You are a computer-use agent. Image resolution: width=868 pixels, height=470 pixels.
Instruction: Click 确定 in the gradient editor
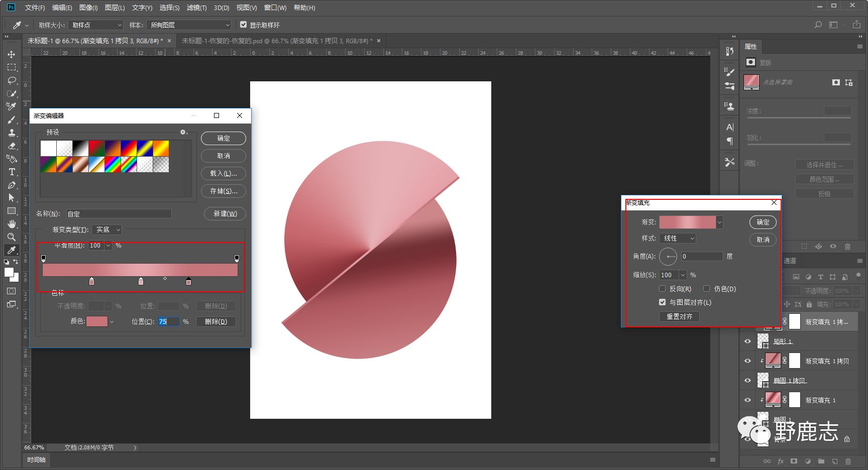[224, 138]
